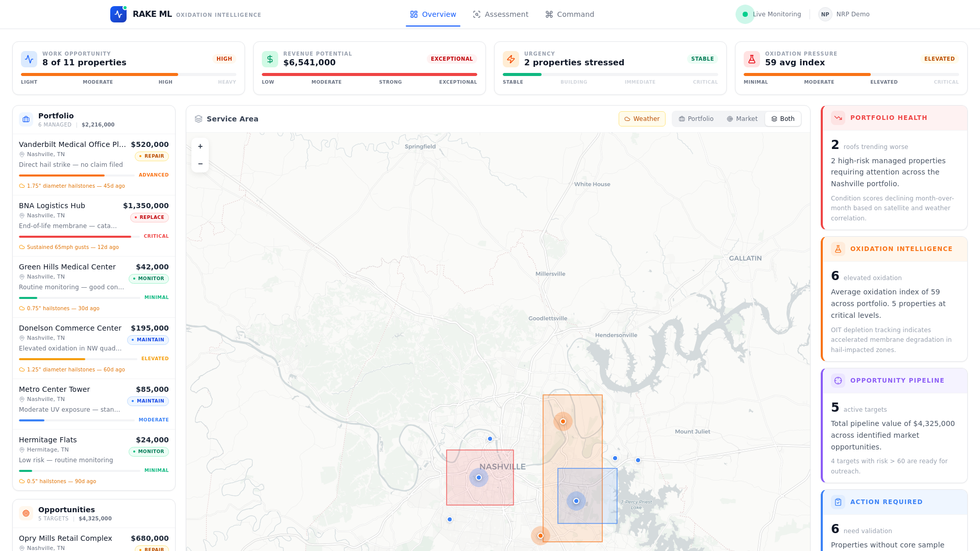This screenshot has height=551, width=980.
Task: Open the Command tab
Action: tap(569, 14)
